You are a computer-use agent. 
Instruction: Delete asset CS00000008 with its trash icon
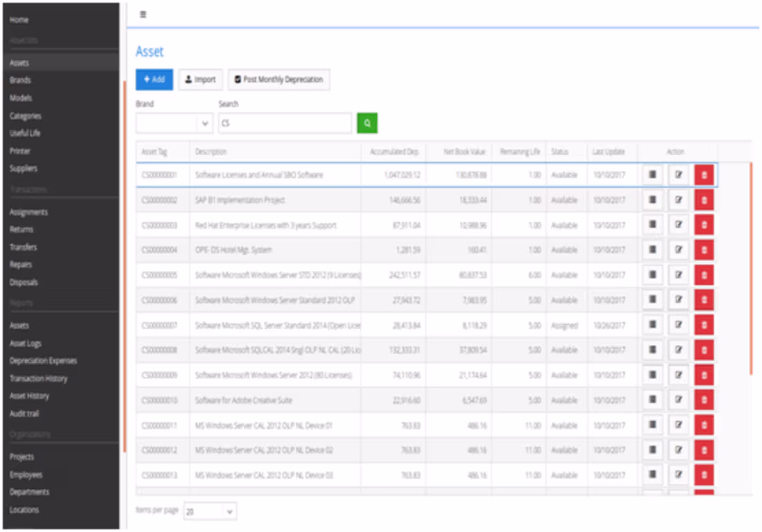(704, 350)
